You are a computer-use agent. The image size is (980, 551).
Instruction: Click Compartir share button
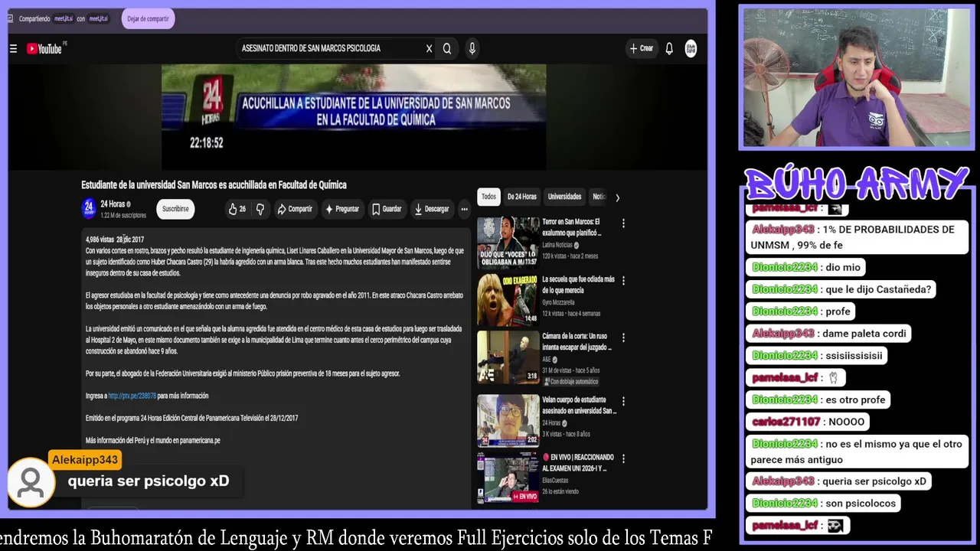(295, 209)
